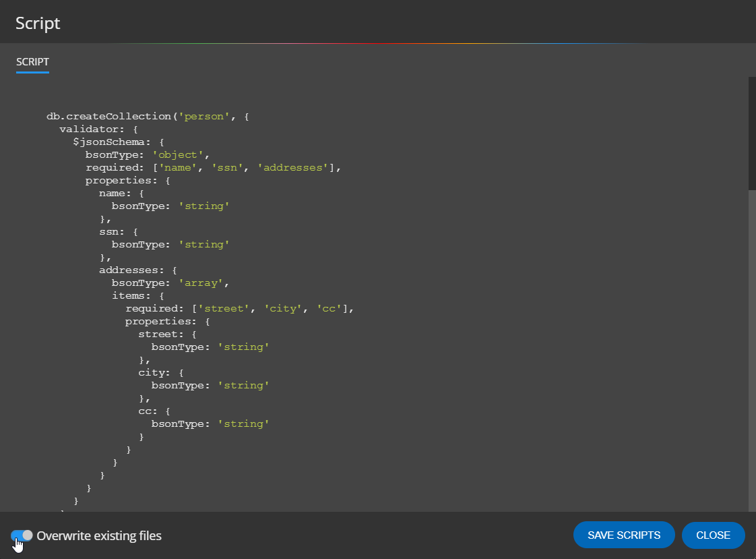Click the 'object' bsonType value
756x559 pixels.
(x=177, y=154)
